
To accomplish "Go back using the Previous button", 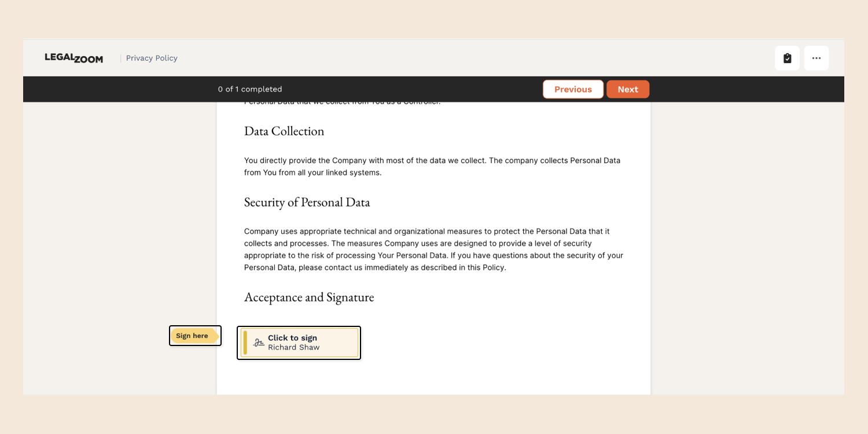I will pyautogui.click(x=573, y=89).
